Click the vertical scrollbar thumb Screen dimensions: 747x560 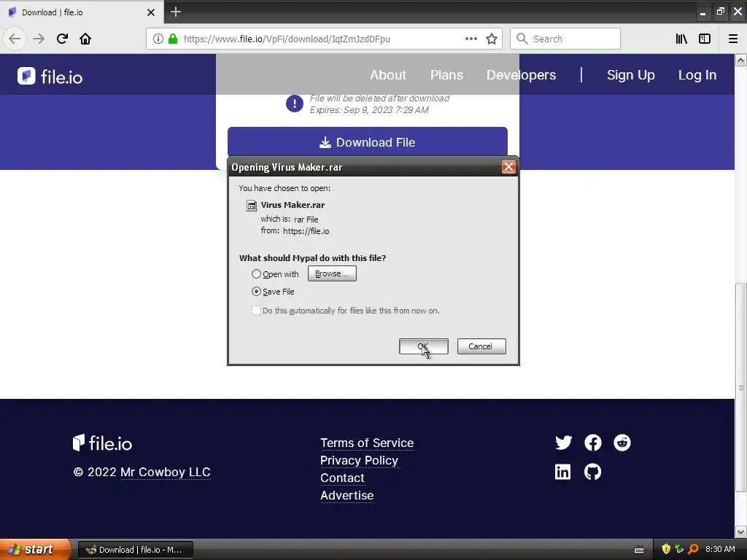(x=740, y=387)
